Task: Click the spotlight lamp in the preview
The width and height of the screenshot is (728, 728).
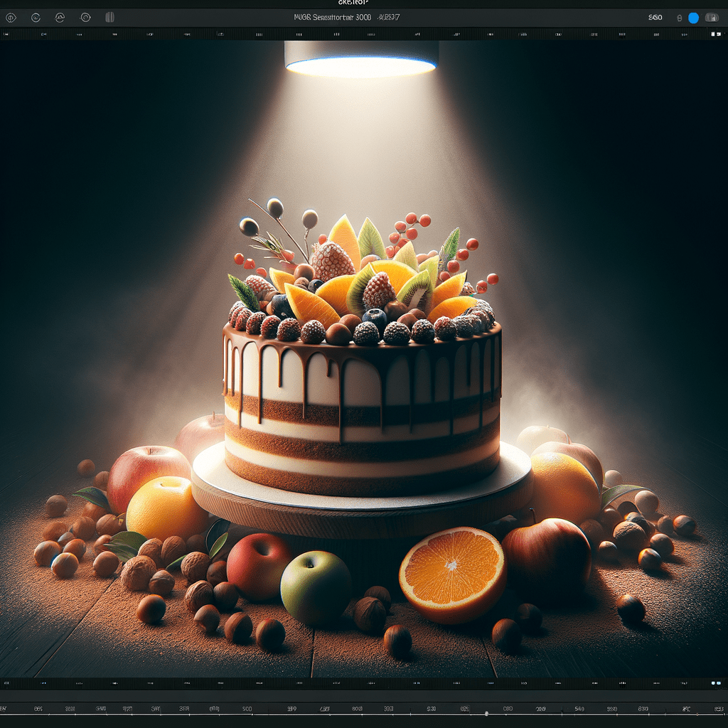Action: pos(361,58)
